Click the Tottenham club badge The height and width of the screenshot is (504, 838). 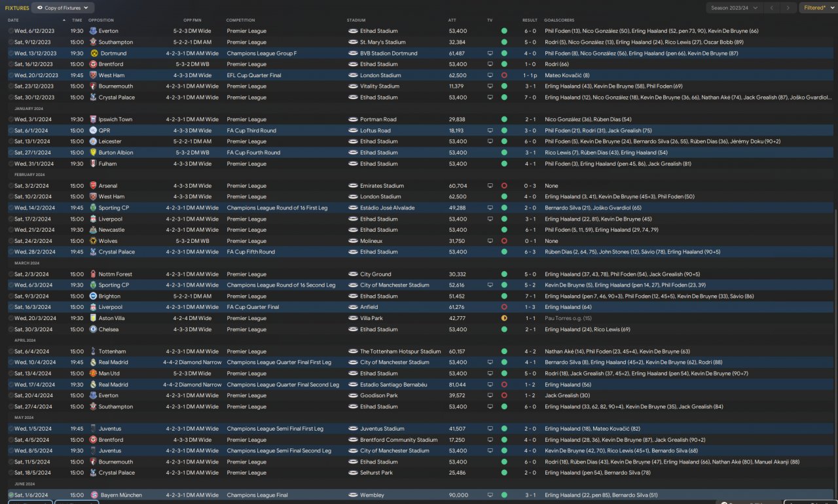point(94,351)
